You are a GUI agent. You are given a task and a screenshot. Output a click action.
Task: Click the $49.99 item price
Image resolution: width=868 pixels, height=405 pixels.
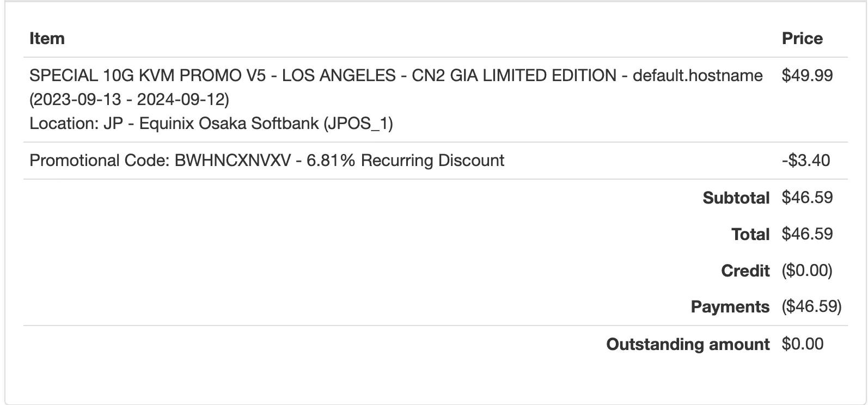coord(806,75)
